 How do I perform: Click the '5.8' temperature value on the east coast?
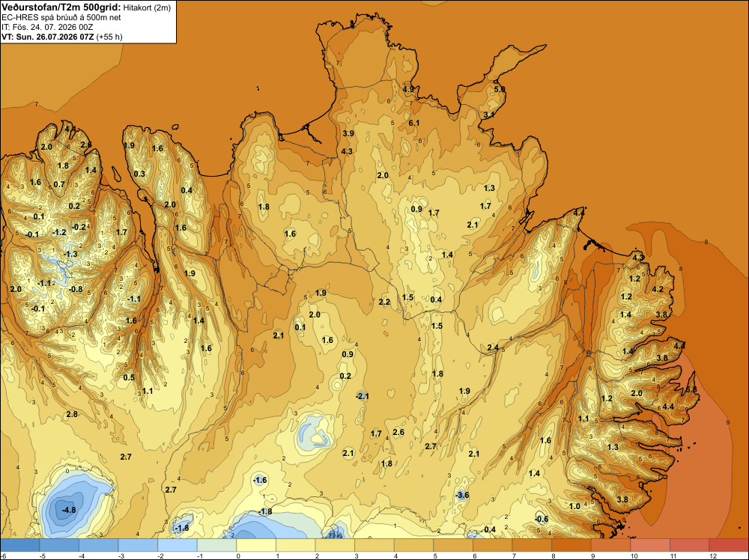tap(691, 390)
